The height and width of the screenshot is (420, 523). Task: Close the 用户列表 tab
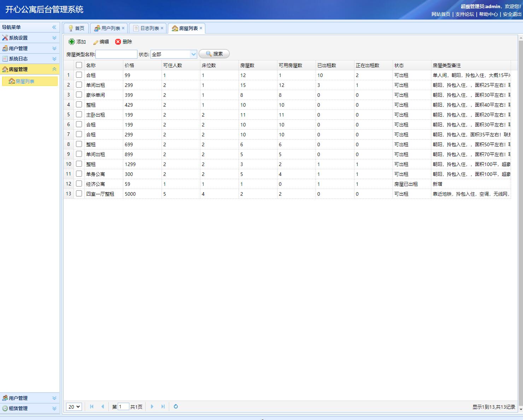(x=123, y=28)
